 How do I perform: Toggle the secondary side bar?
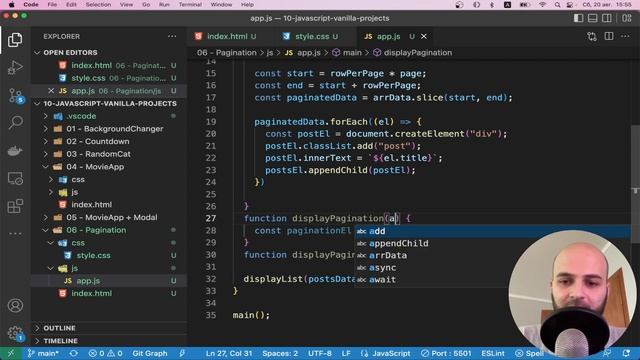pos(607,18)
